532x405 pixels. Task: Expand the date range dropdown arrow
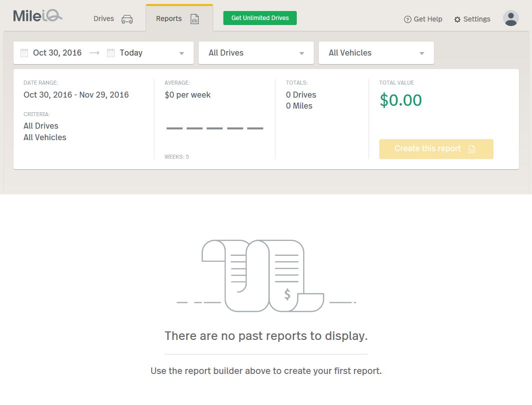pos(182,53)
